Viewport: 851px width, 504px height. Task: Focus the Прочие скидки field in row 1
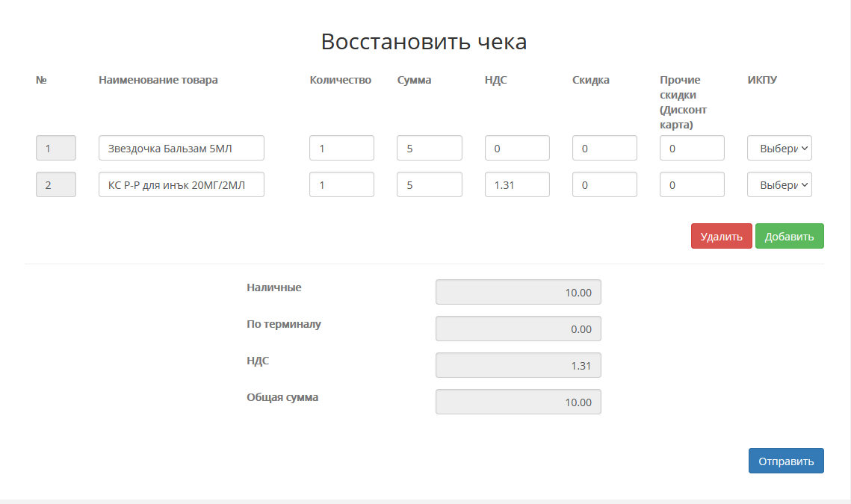tap(692, 148)
